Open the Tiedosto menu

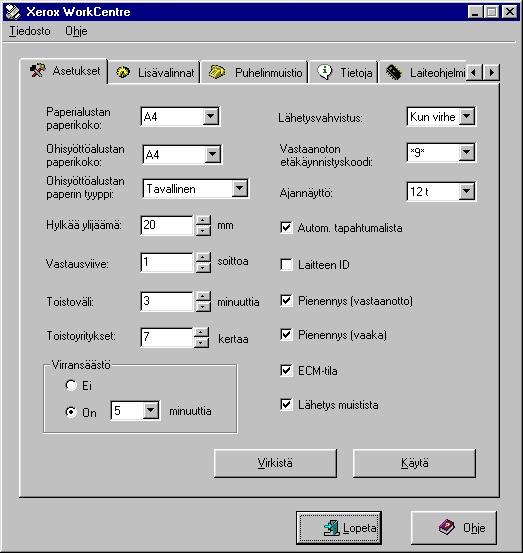[30, 31]
